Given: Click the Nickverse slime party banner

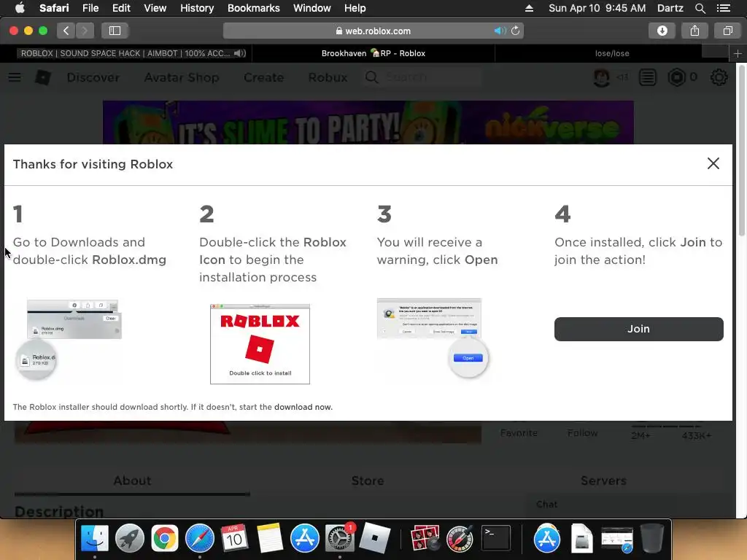Looking at the screenshot, I should click(x=368, y=122).
